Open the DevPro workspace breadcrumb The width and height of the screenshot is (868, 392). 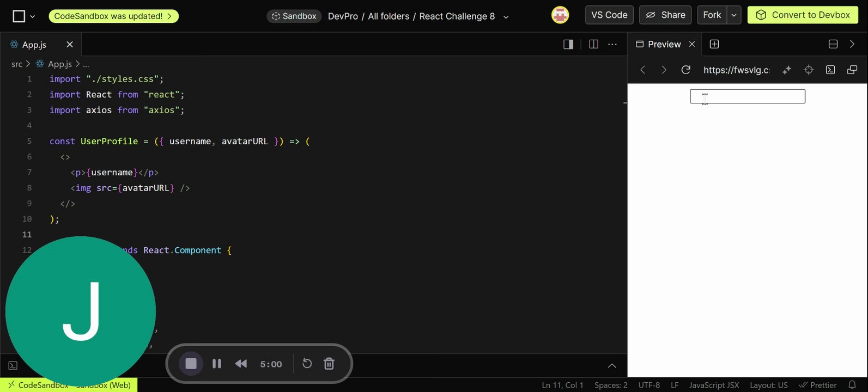tap(343, 16)
